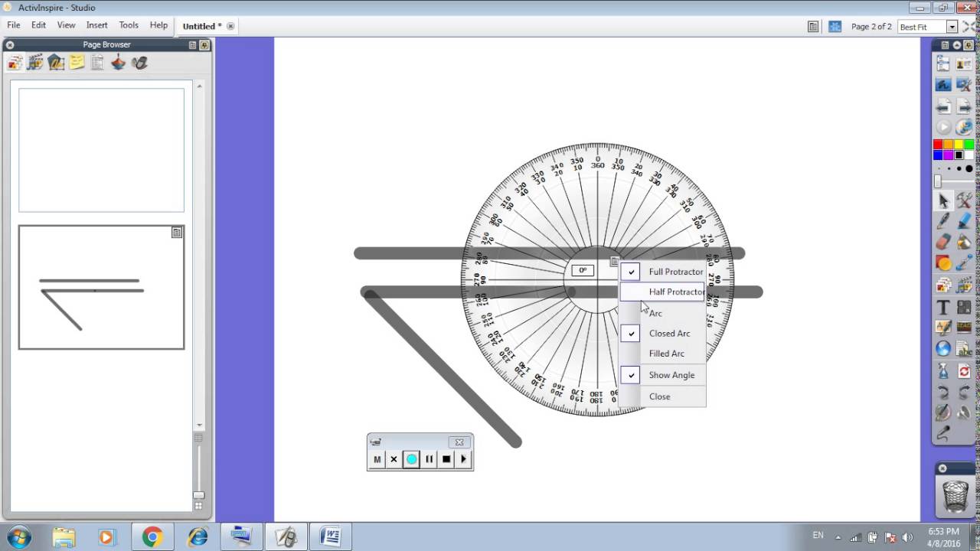Open the Action Browser spinning top icon

pyautogui.click(x=118, y=63)
